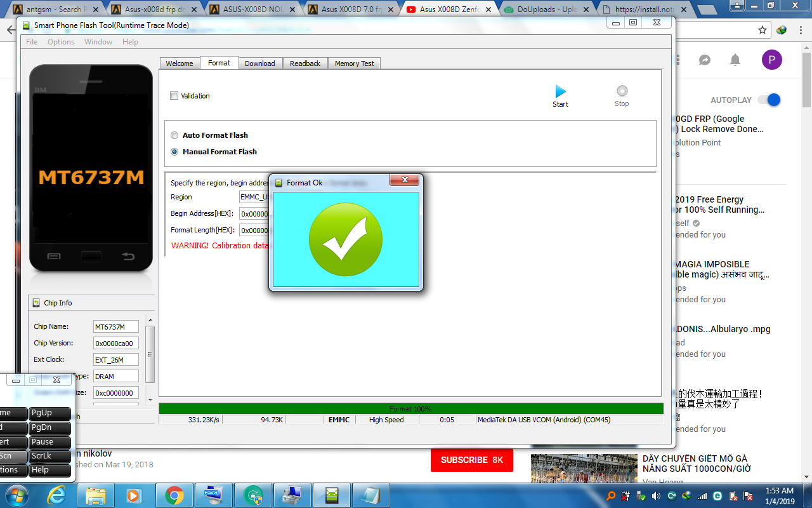Click SUBSCRIBE 8K button on YouTube
This screenshot has height=508, width=812.
point(473,460)
